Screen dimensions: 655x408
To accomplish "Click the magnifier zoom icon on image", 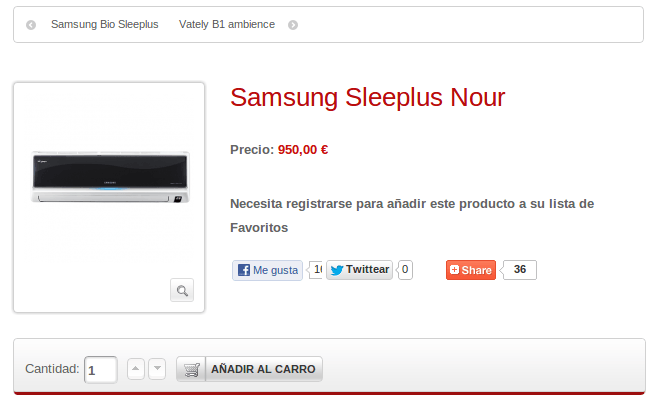I will click(182, 290).
